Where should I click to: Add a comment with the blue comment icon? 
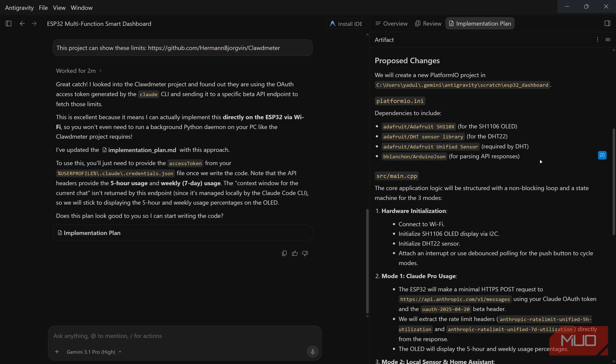click(x=602, y=155)
